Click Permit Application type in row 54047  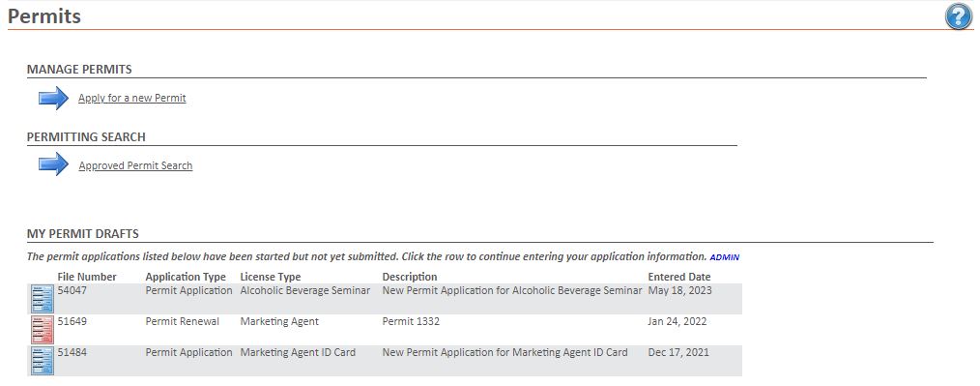188,290
